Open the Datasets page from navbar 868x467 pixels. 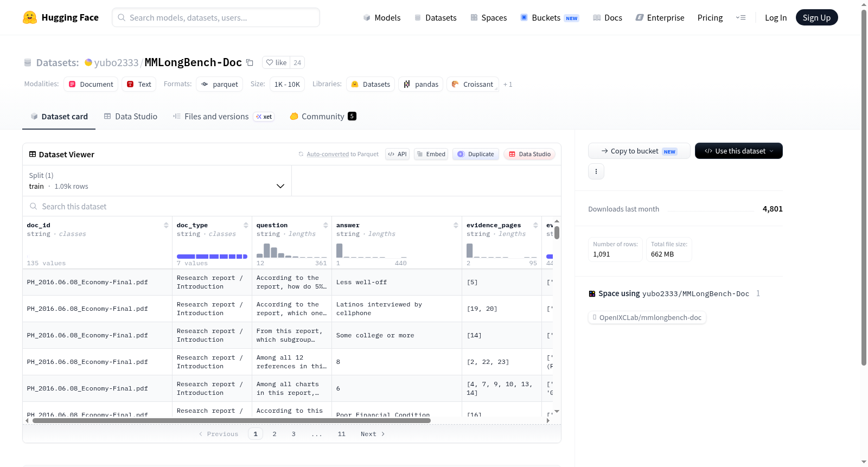435,17
